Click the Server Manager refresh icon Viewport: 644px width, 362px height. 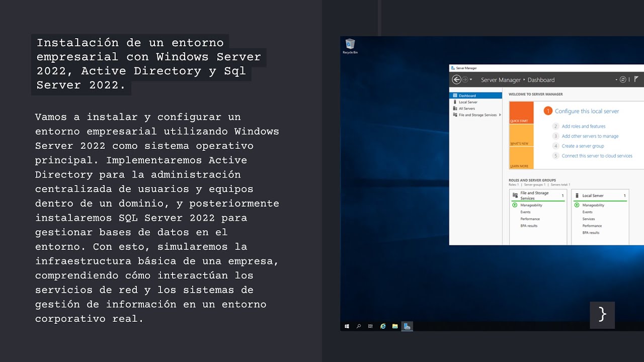click(x=623, y=79)
